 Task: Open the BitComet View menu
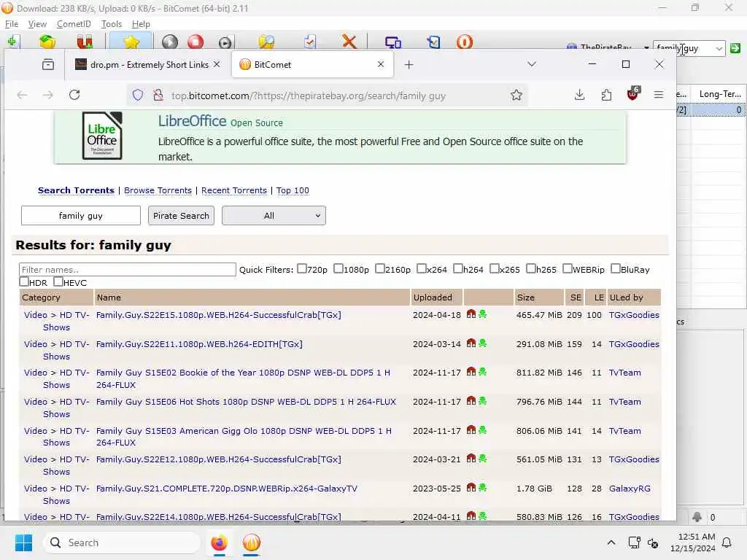37,24
